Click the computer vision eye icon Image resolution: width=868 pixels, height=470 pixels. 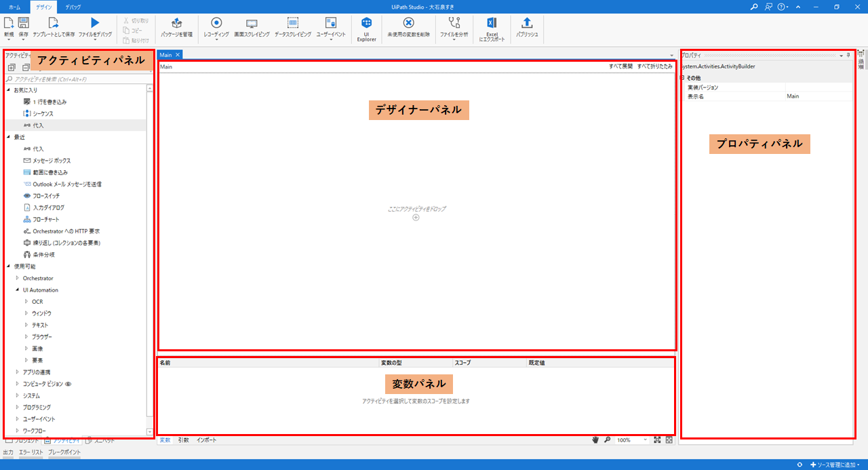tap(68, 384)
